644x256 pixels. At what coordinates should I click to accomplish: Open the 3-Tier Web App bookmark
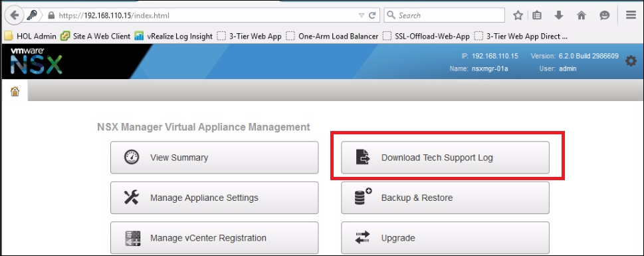coord(249,36)
